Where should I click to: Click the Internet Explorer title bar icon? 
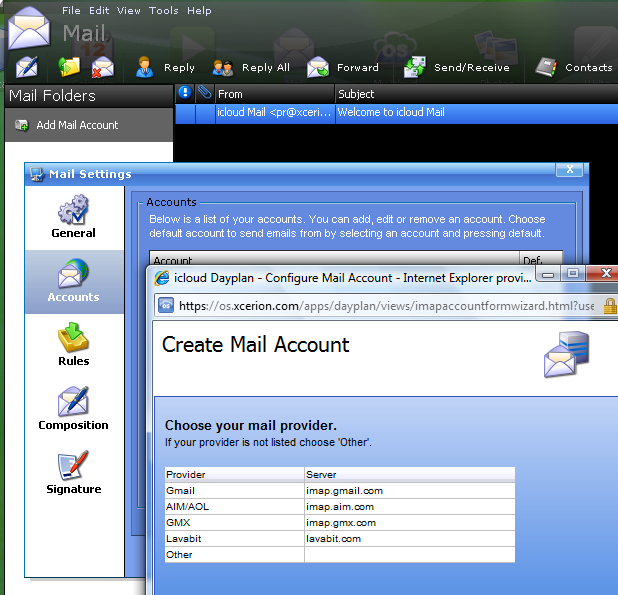click(x=162, y=278)
